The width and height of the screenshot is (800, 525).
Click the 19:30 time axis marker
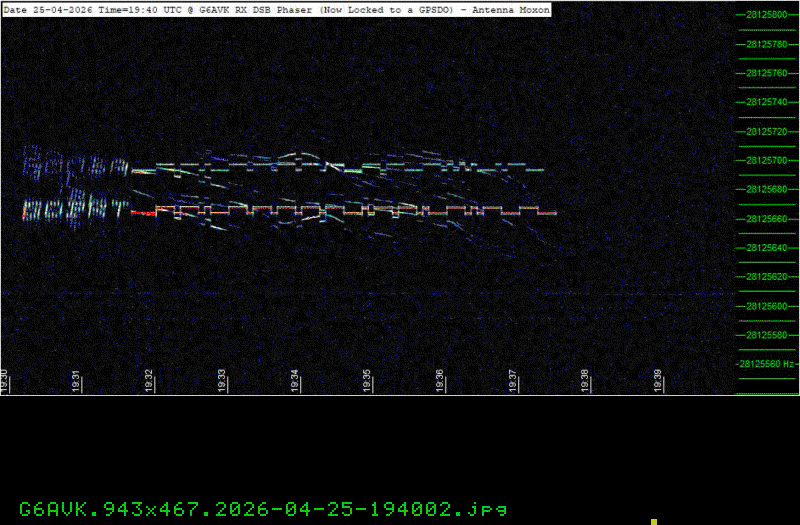point(5,381)
